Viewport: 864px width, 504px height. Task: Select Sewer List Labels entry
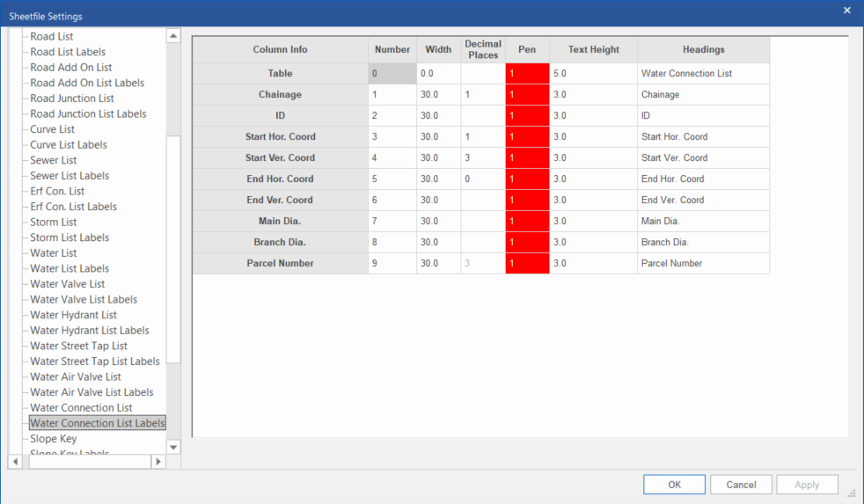pos(70,176)
